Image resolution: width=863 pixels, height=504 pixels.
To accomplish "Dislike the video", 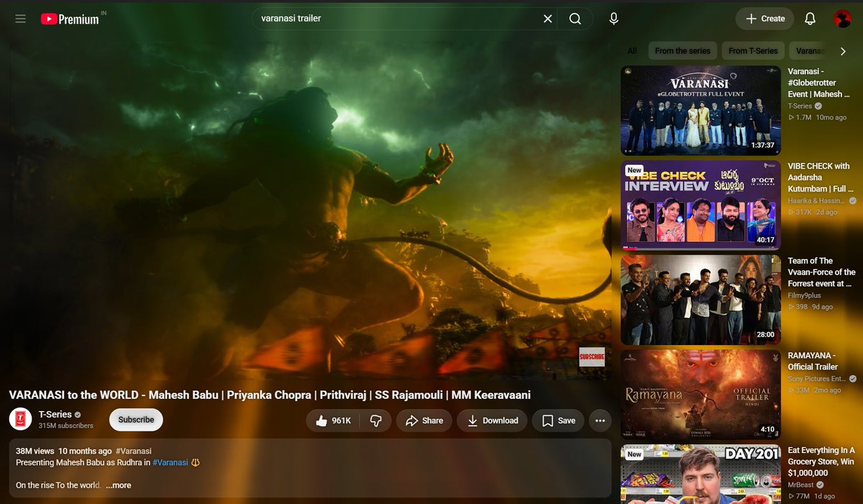I will pos(375,421).
